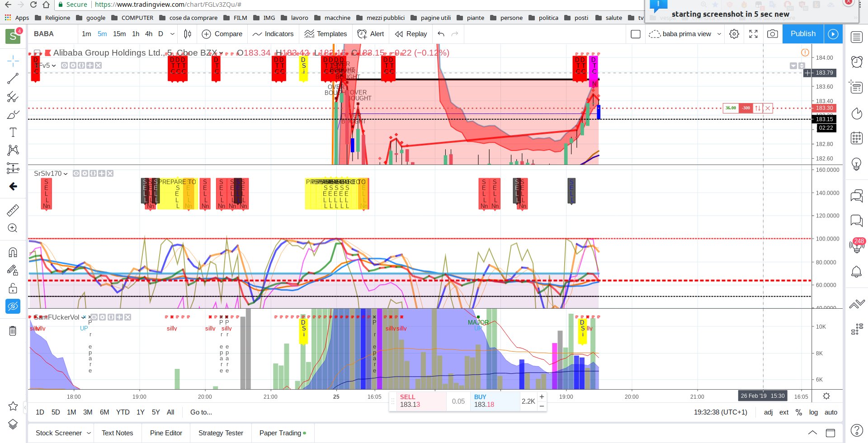Viewport: 868px width, 443px height.
Task: Expand the SrSlv170 indicator legend menu
Action: click(66, 174)
